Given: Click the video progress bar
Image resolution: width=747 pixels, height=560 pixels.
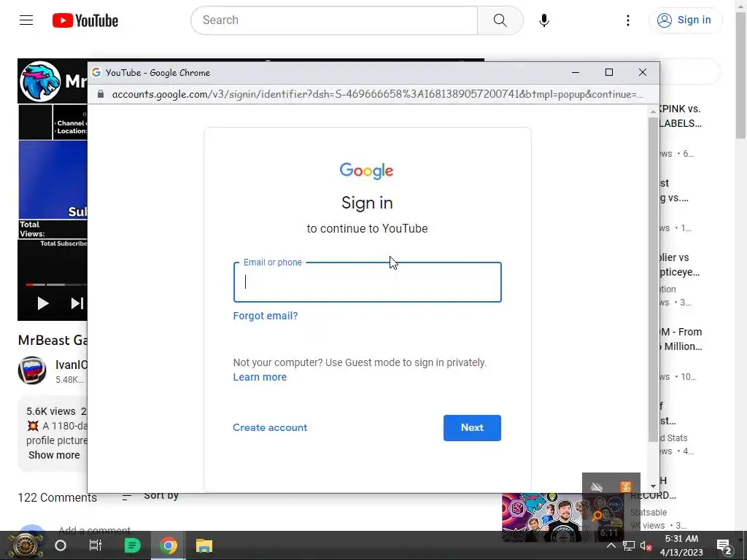Looking at the screenshot, I should [56, 285].
